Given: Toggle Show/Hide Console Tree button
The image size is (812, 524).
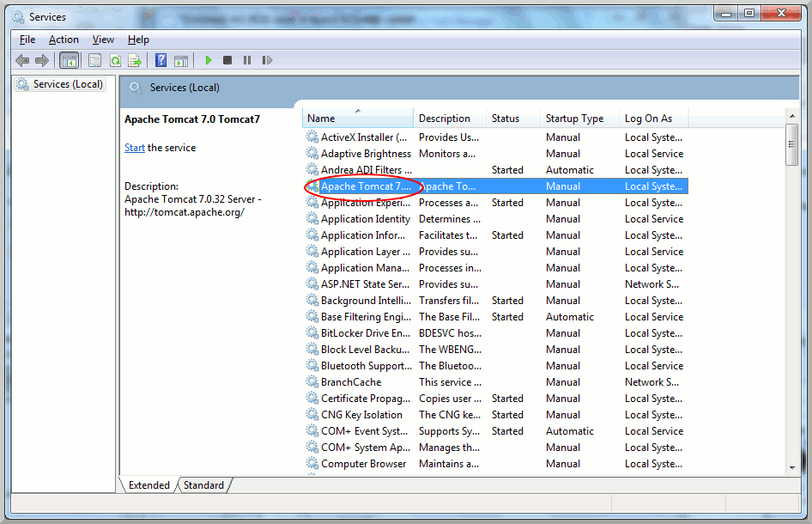Looking at the screenshot, I should (x=69, y=60).
